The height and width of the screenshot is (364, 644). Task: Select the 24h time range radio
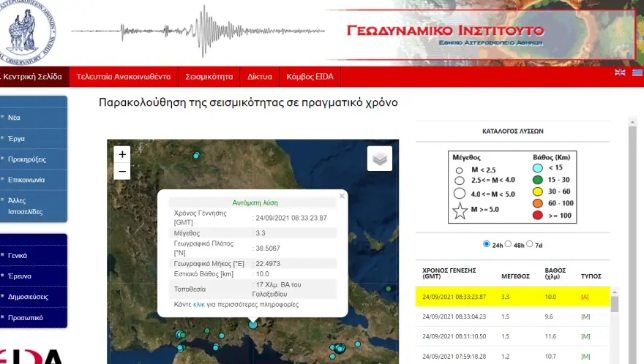487,243
